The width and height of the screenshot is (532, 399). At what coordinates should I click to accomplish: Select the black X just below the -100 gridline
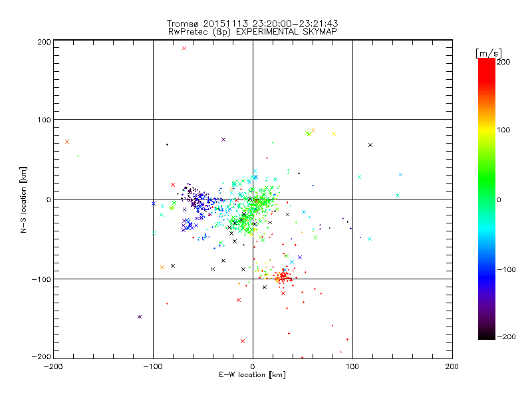[x=265, y=287]
